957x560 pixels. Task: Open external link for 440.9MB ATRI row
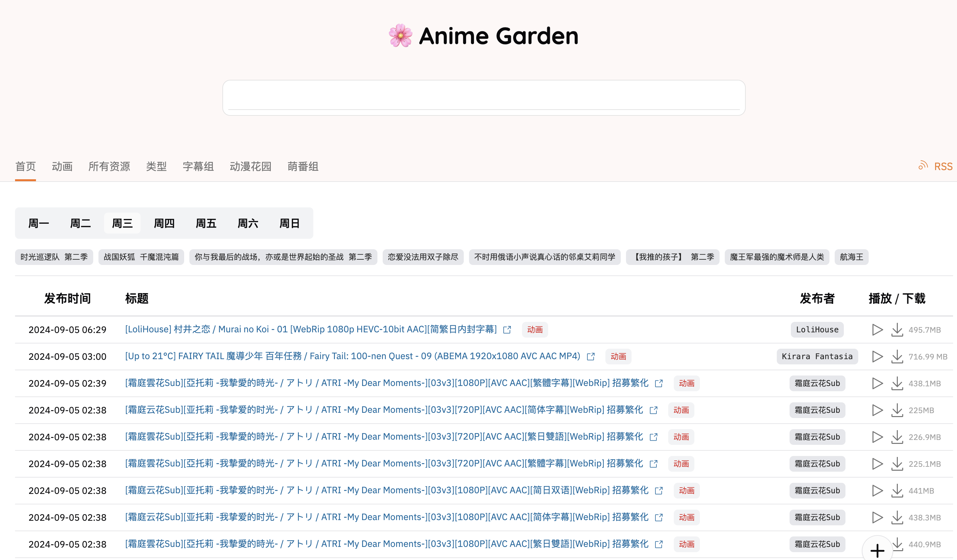point(659,544)
